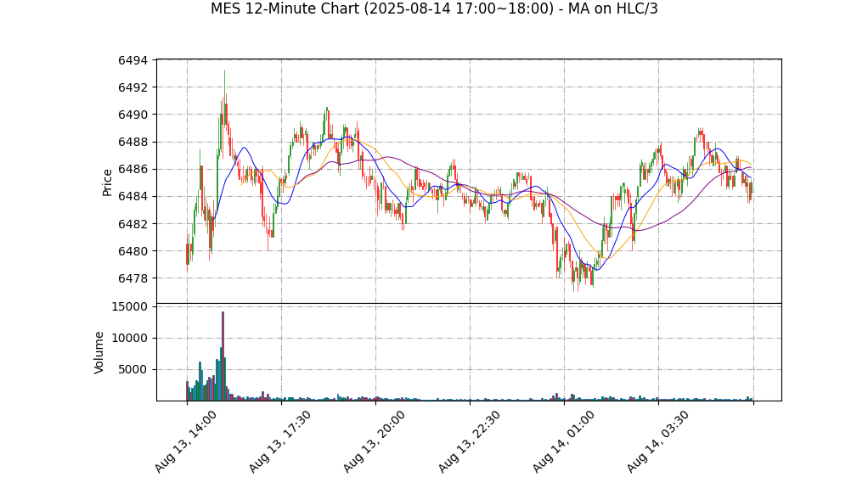Click the 6486 price axis label

point(132,169)
